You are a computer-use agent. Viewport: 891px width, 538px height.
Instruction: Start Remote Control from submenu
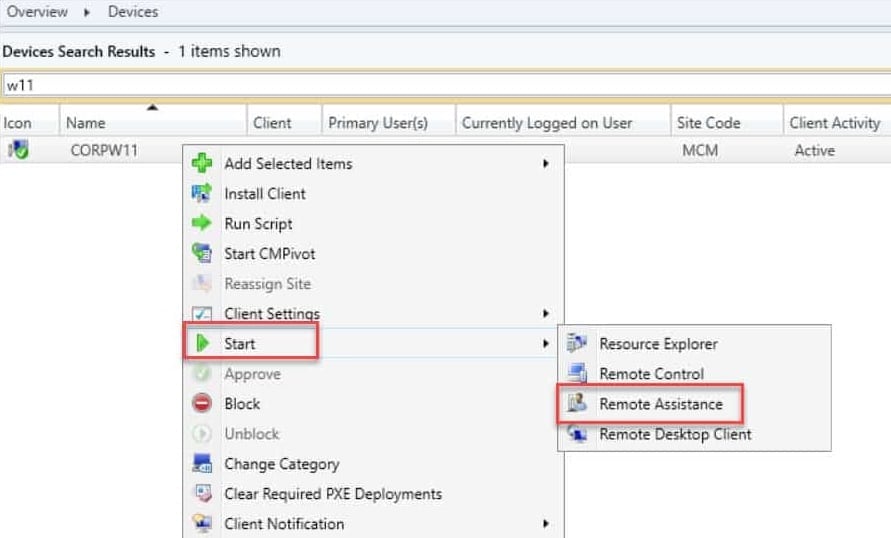pos(694,374)
